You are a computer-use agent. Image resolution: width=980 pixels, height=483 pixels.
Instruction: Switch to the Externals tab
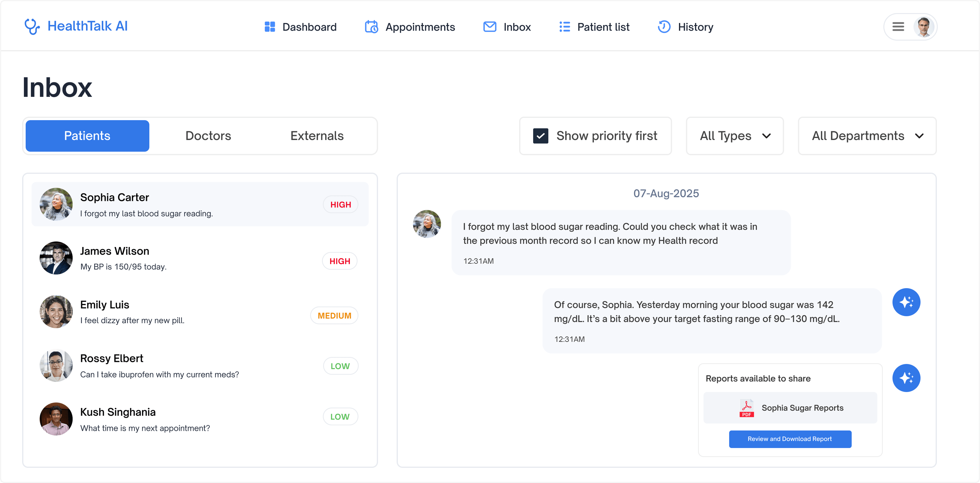[317, 136]
